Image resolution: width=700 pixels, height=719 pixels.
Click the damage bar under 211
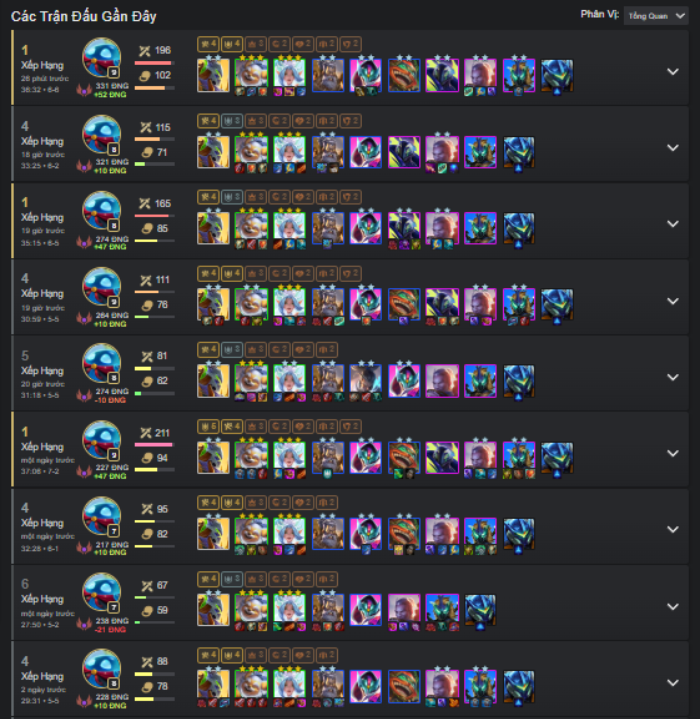coord(154,445)
